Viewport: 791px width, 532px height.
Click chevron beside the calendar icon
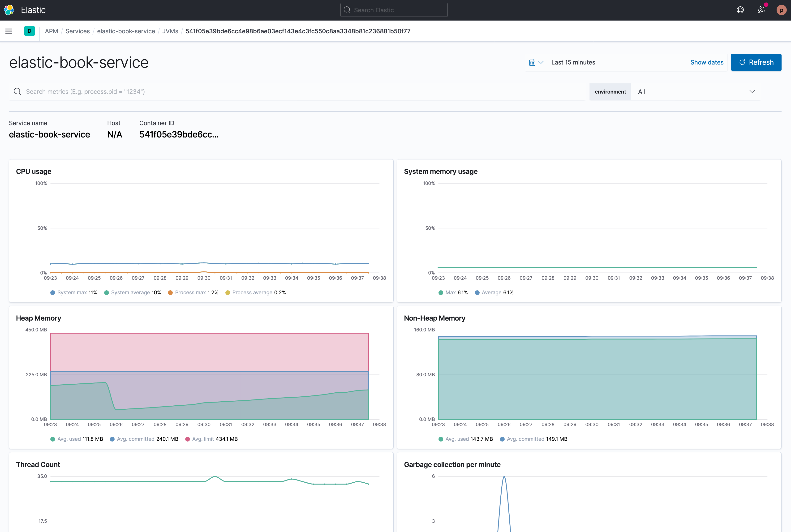coord(541,62)
